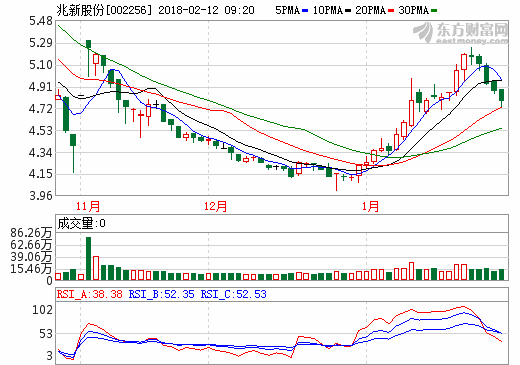Click the 12月 date axis label

[x=215, y=206]
